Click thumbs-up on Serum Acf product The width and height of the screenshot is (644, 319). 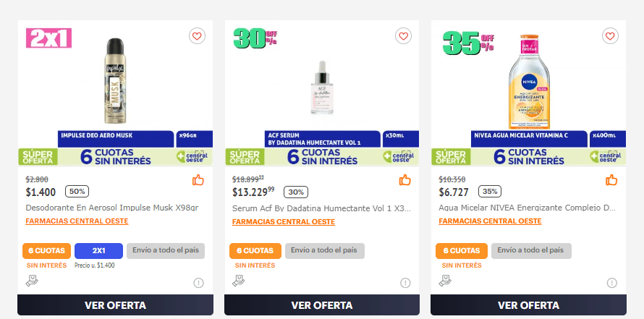click(x=405, y=180)
